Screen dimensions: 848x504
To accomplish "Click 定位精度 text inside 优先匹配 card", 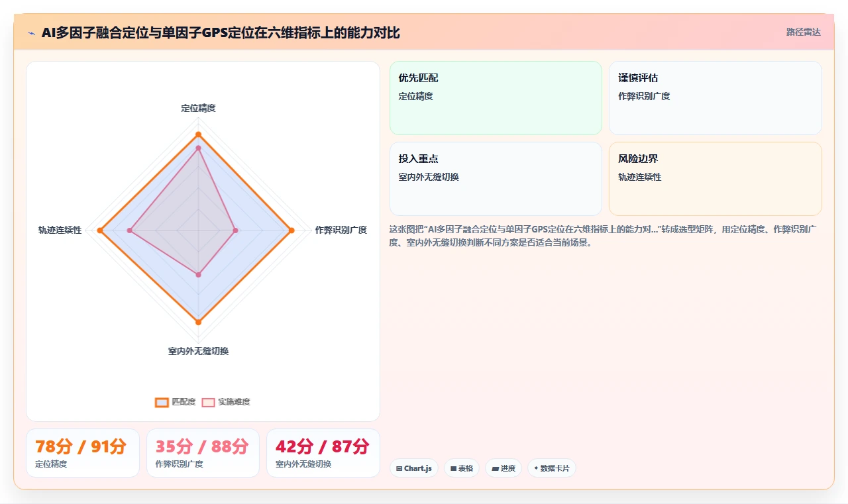I will point(415,96).
